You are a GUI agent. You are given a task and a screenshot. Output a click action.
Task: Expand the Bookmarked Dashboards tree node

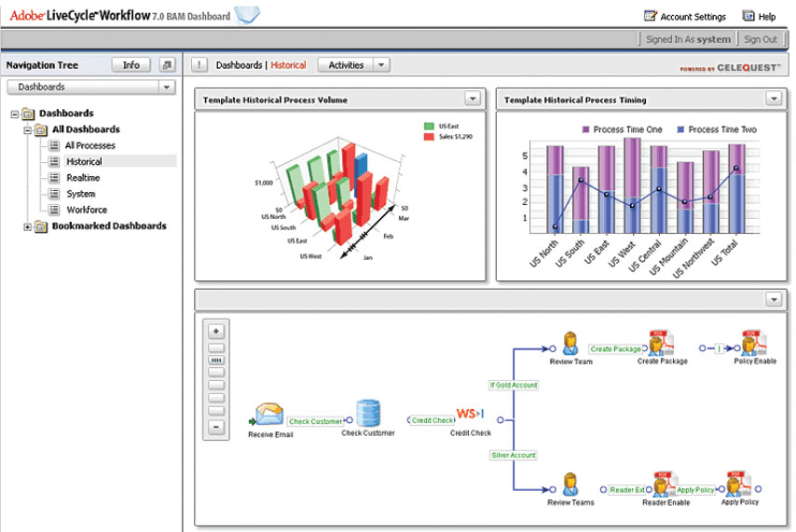click(27, 226)
